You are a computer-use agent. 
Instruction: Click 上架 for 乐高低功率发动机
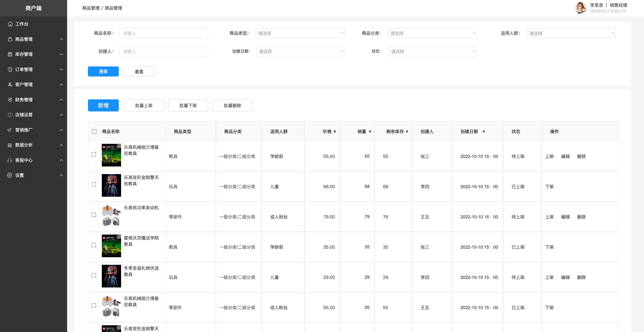click(549, 217)
